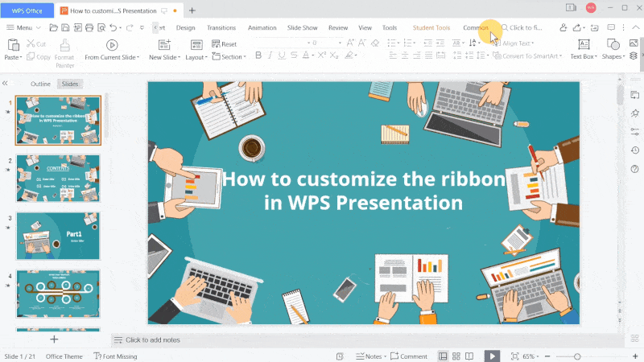Image resolution: width=644 pixels, height=362 pixels.
Task: Collapse the ribbon with the up chevron
Action: 635,27
